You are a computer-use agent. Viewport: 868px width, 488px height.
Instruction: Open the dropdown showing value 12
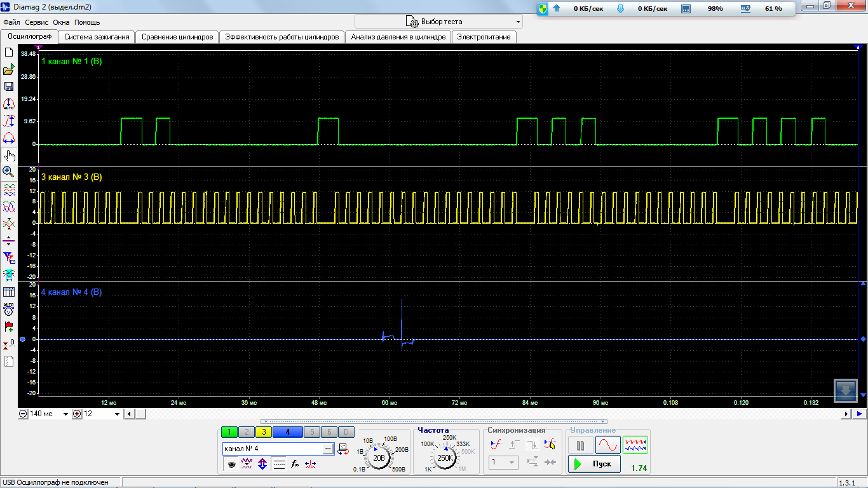[117, 414]
